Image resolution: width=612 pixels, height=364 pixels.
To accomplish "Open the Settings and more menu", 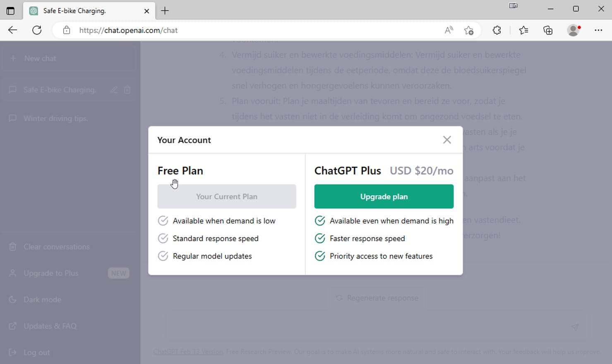I will [598, 30].
